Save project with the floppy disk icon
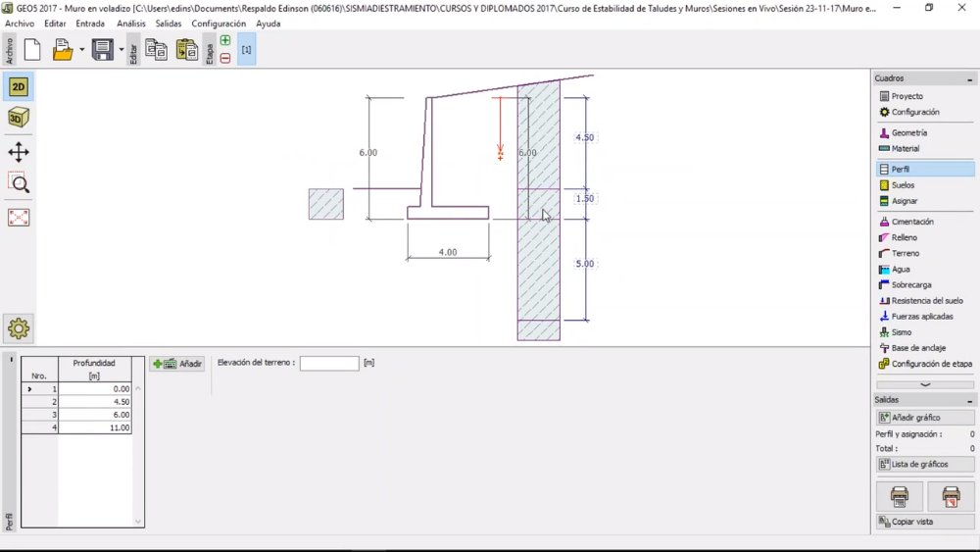The height and width of the screenshot is (552, 980). (x=103, y=49)
